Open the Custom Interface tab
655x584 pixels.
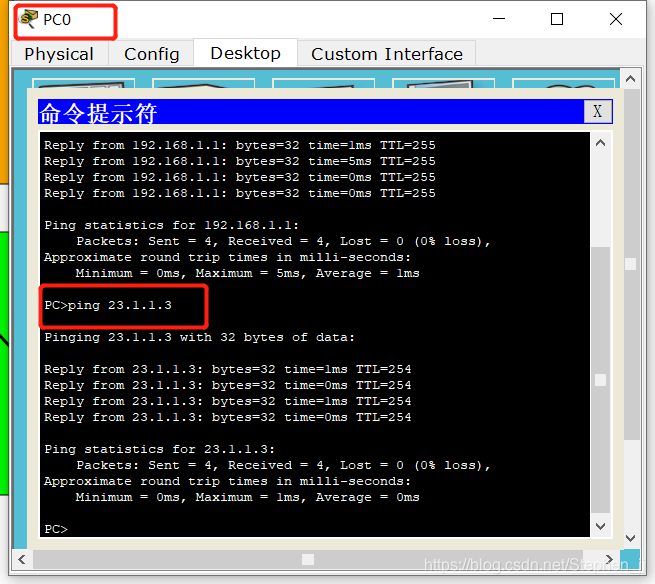click(x=387, y=54)
